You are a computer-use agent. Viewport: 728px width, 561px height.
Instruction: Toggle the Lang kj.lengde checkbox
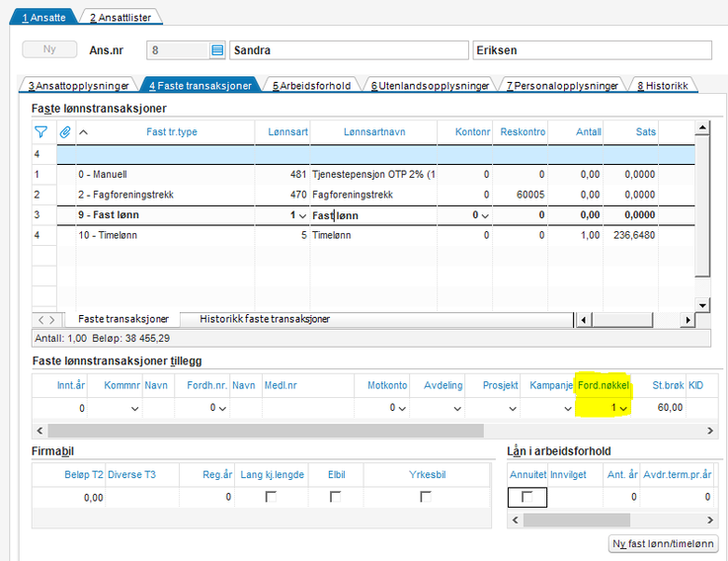click(271, 497)
